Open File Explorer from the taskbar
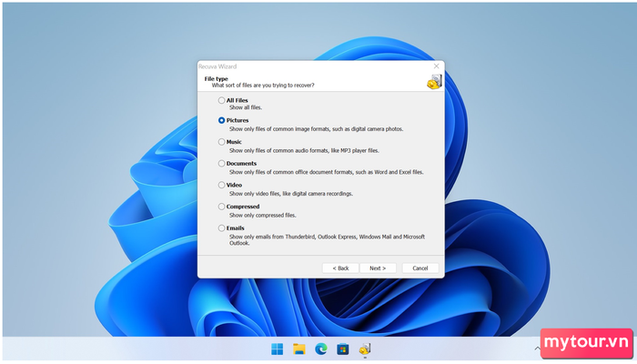 299,349
